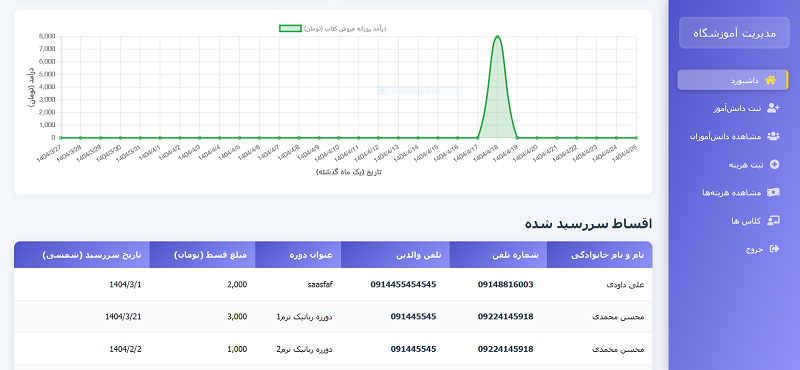Click the add-user icon for ثبت دانش‌آموز

[x=773, y=108]
